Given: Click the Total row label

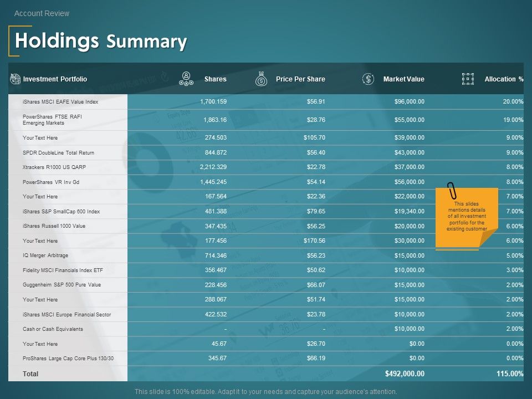Looking at the screenshot, I should [30, 374].
